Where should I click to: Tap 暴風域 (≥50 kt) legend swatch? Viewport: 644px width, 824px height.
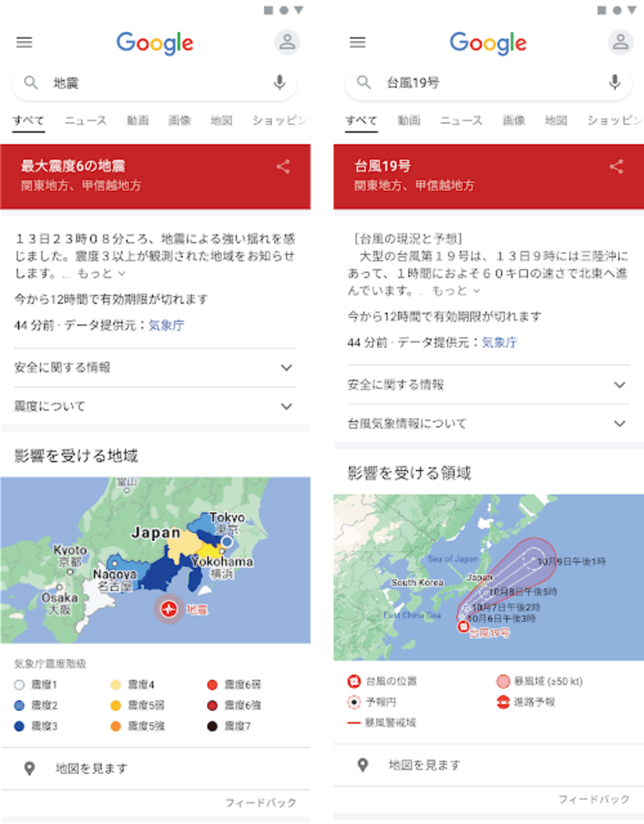(x=503, y=681)
